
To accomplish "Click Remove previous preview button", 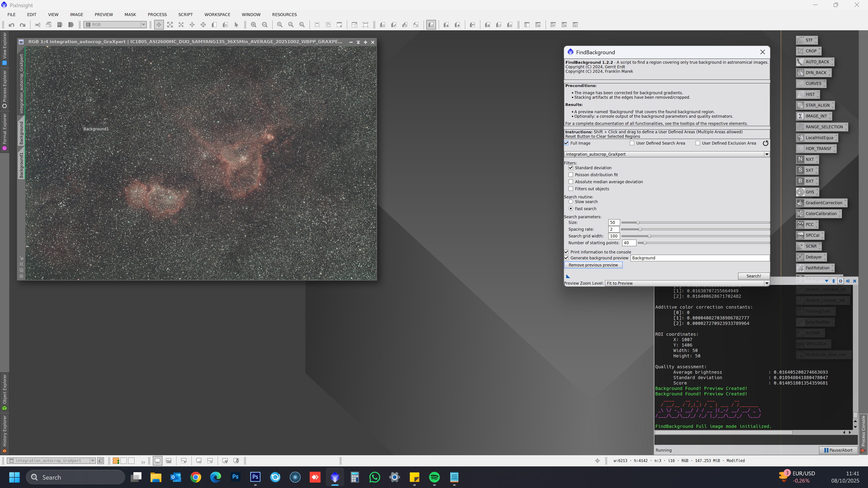I will (593, 265).
